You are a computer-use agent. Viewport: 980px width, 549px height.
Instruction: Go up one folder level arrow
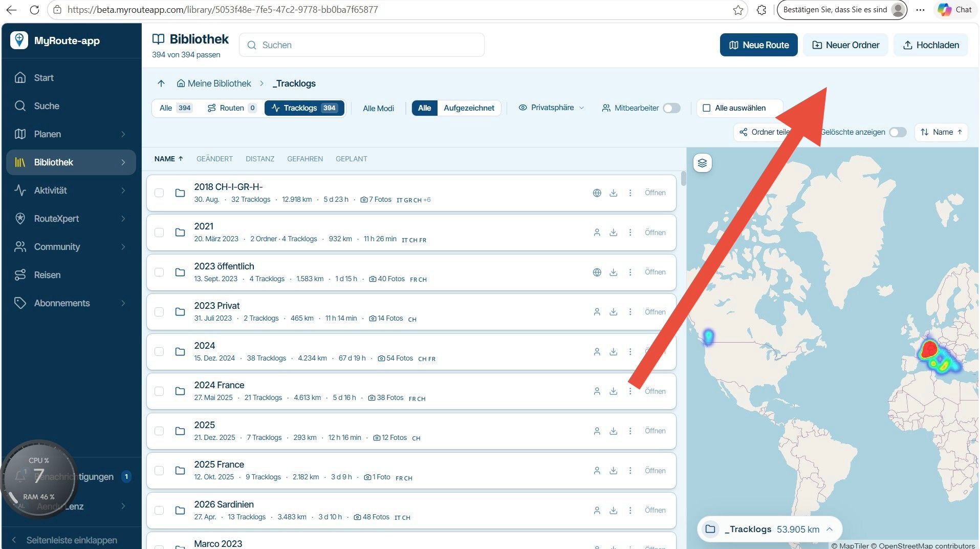pyautogui.click(x=161, y=83)
